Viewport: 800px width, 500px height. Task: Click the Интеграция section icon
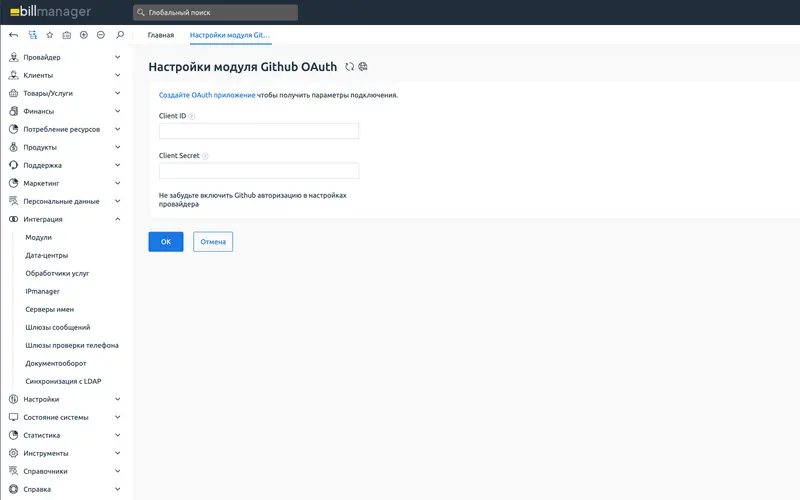tap(14, 219)
